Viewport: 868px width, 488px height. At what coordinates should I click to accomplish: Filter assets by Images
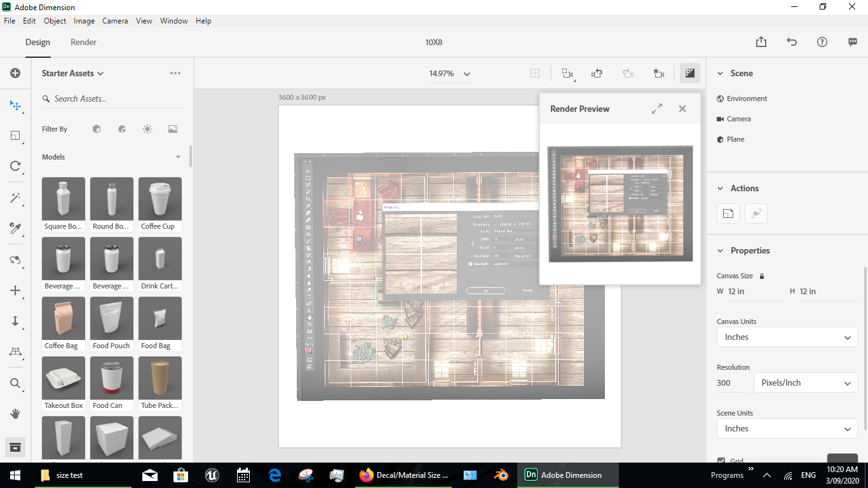(x=173, y=129)
